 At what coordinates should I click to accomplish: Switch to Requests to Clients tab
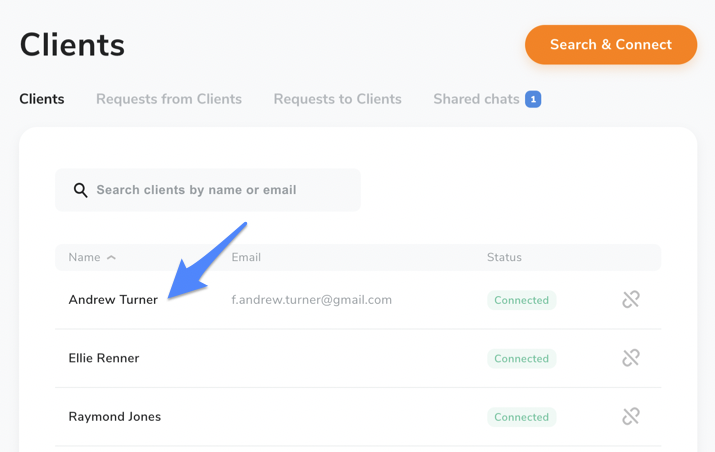(337, 99)
